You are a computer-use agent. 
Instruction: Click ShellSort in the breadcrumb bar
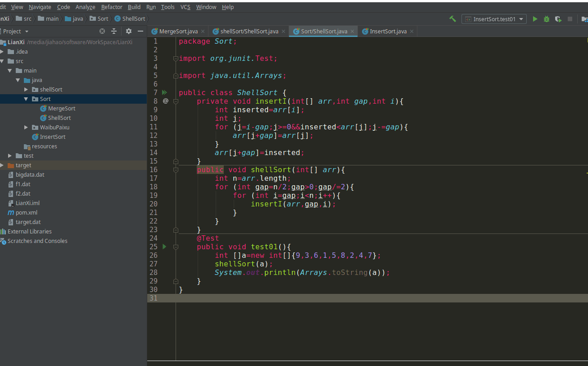(x=134, y=19)
